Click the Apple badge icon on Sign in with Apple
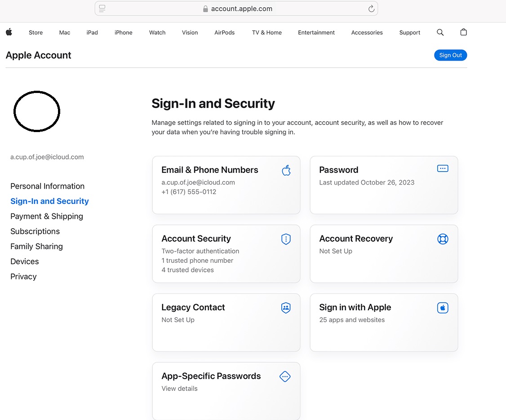 point(443,308)
